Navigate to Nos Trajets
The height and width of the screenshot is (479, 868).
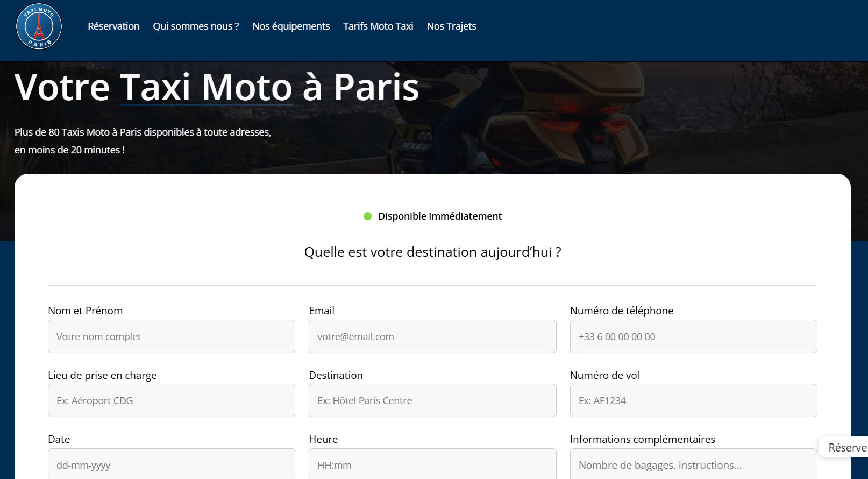coord(451,26)
